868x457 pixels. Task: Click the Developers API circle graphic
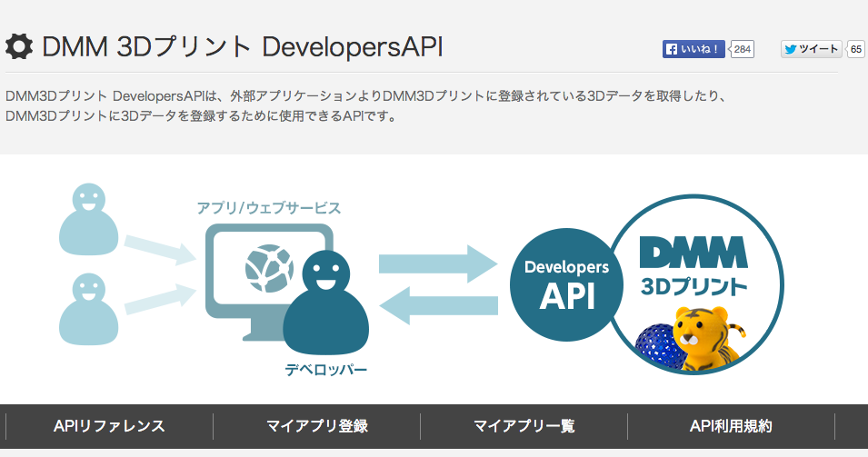coord(566,284)
